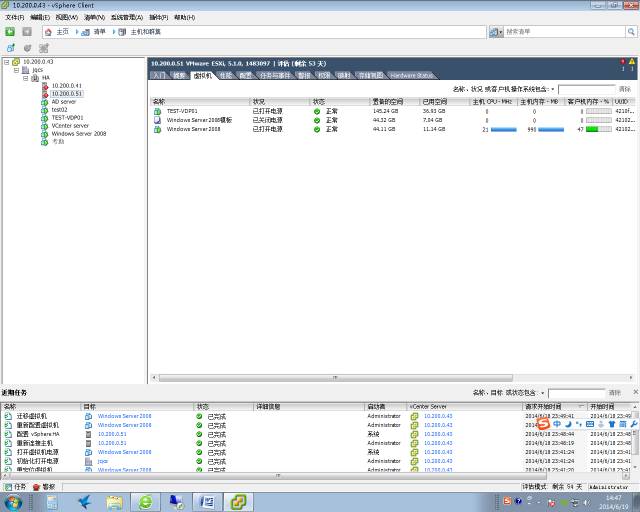The width and height of the screenshot is (640, 512).
Task: Click the Tasks (任务) icon in status bar
Action: point(8,487)
